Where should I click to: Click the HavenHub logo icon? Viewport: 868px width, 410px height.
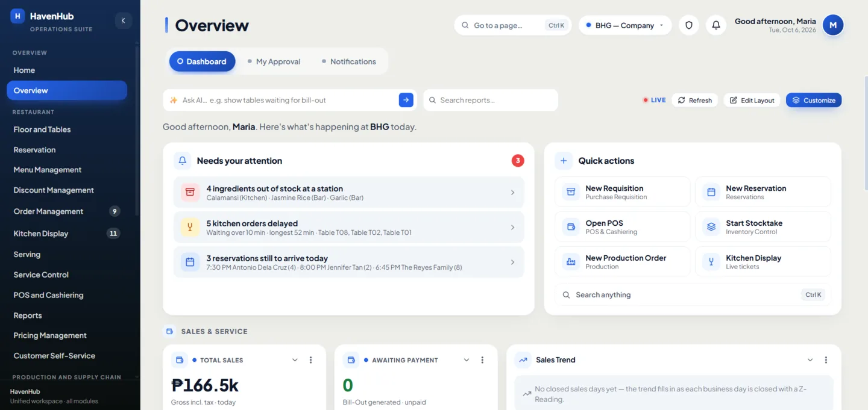[x=17, y=16]
